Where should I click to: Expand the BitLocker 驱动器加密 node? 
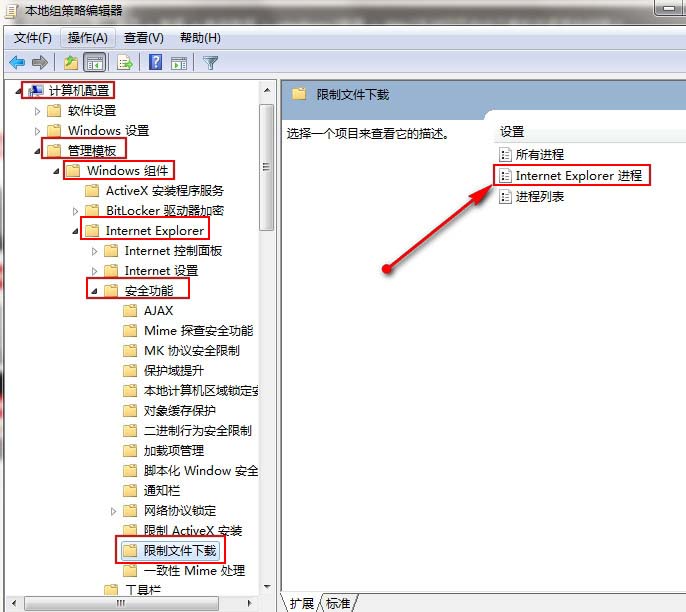tap(75, 211)
